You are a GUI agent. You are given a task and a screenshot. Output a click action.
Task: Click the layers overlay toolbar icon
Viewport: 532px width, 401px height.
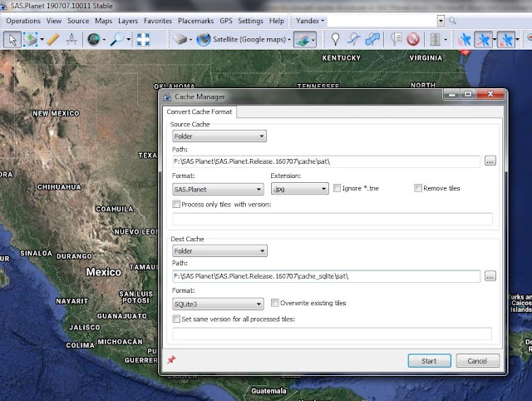point(303,40)
